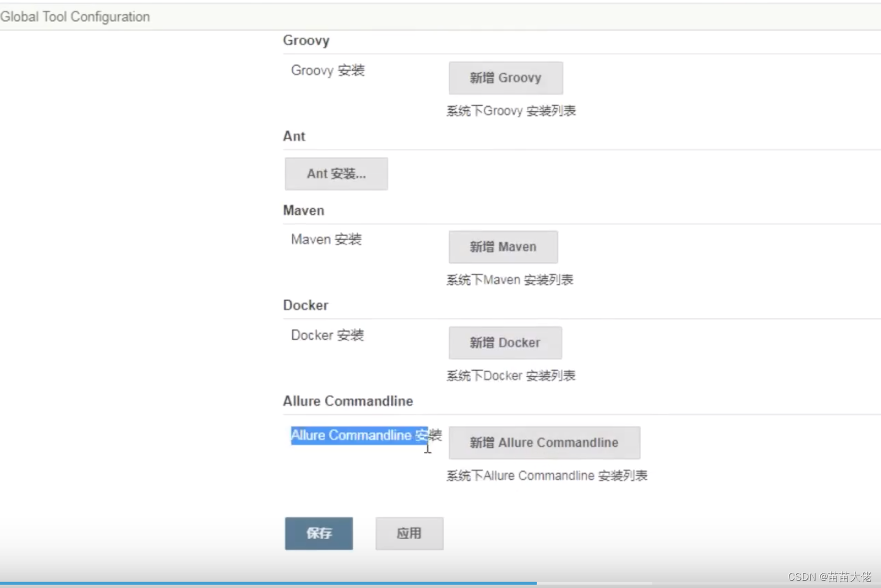Click the highlighted Allure Commandline 安装 label
This screenshot has width=881, height=588.
(x=366, y=436)
